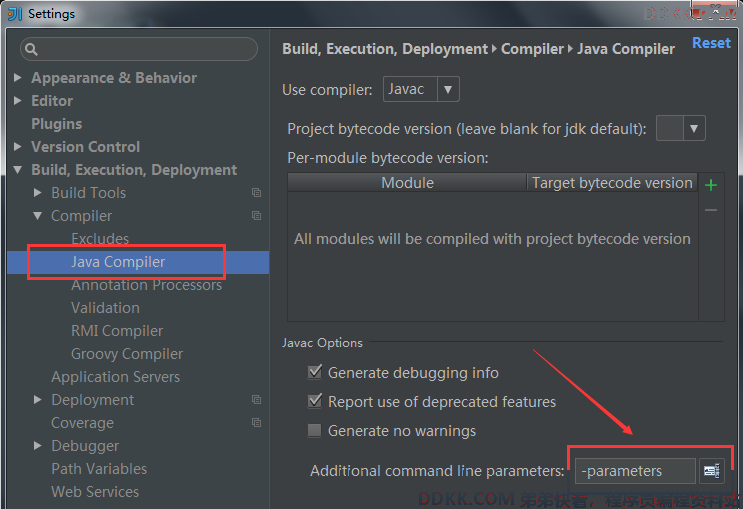Viewport: 743px width, 509px height.
Task: Click the copy icon beside Deployment
Action: tap(256, 400)
